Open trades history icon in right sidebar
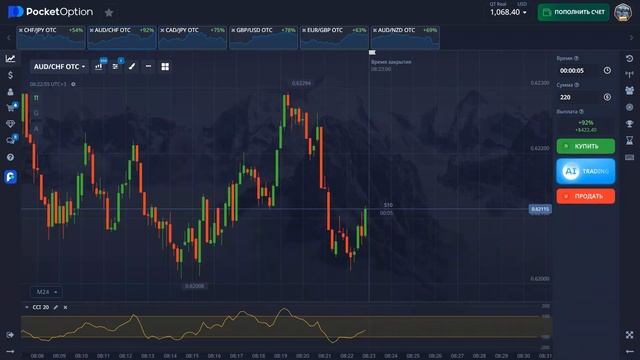This screenshot has width=640, height=360. 629,58
